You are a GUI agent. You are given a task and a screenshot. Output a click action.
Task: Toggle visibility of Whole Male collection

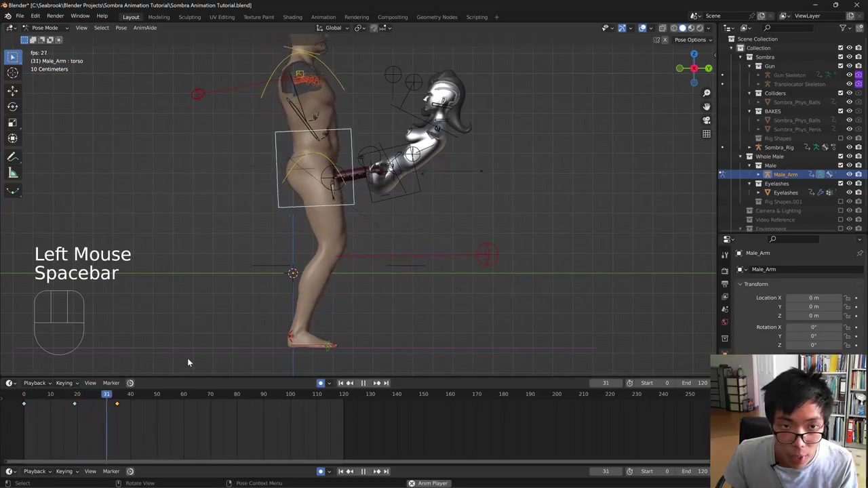click(x=849, y=157)
